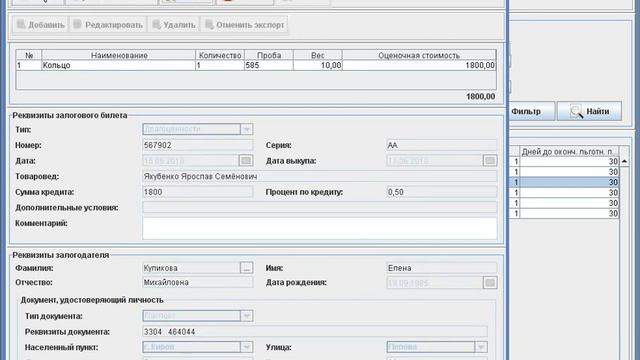Click the Дополнительные условия field
The width and height of the screenshot is (640, 360).
[x=320, y=207]
